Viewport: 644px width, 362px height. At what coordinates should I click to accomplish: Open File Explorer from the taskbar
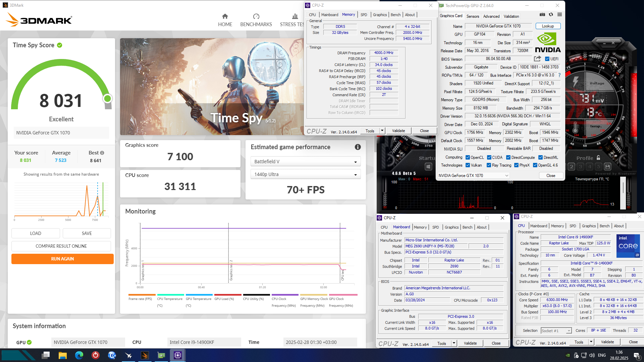click(62, 355)
